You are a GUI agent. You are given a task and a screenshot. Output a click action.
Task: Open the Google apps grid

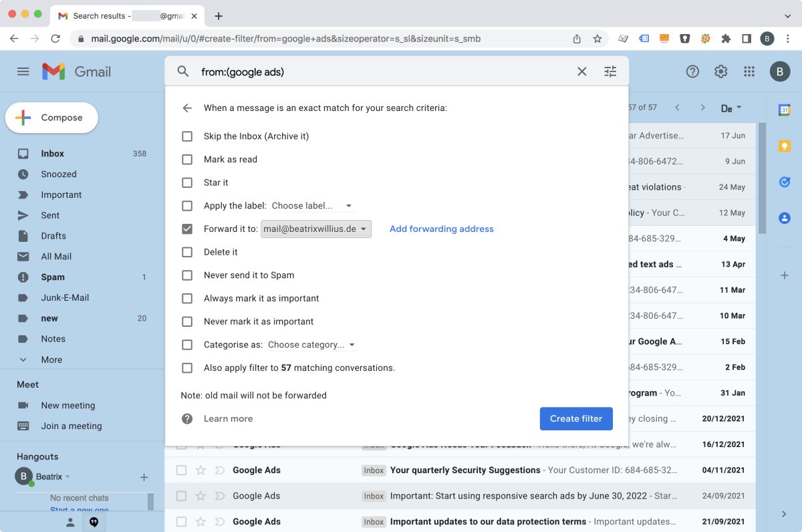[x=749, y=71]
